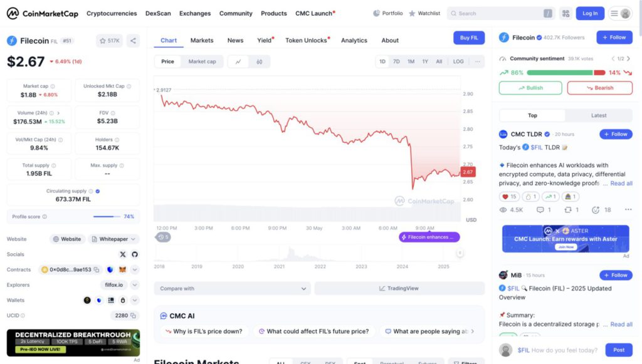The width and height of the screenshot is (642, 364).
Task: Switch community feed to Latest
Action: tap(599, 115)
